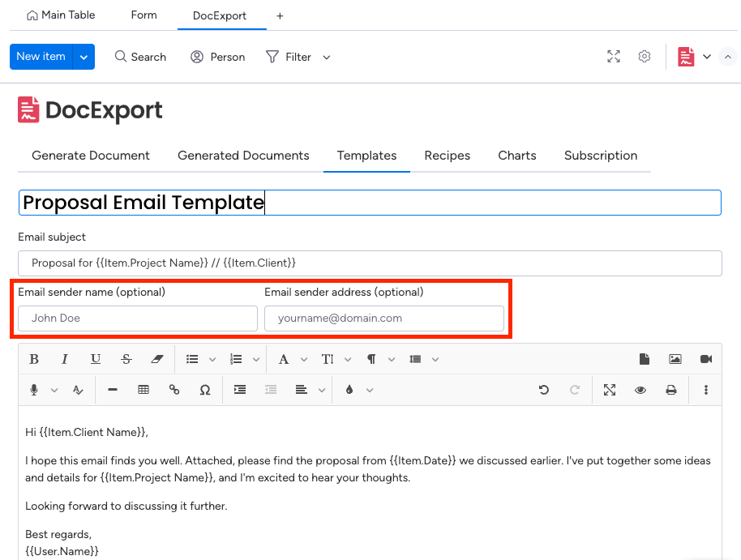This screenshot has height=560, width=741.
Task: Open font size TI icon
Action: pos(328,359)
